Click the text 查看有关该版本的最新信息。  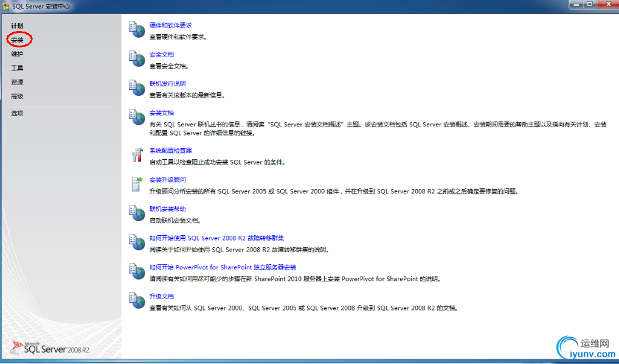[187, 95]
